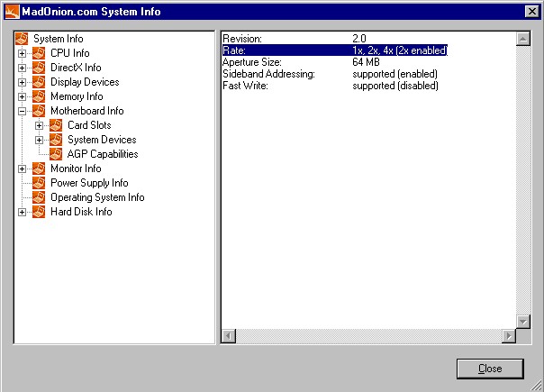The width and height of the screenshot is (544, 392).
Task: Select the System Info root label
Action: 59,39
